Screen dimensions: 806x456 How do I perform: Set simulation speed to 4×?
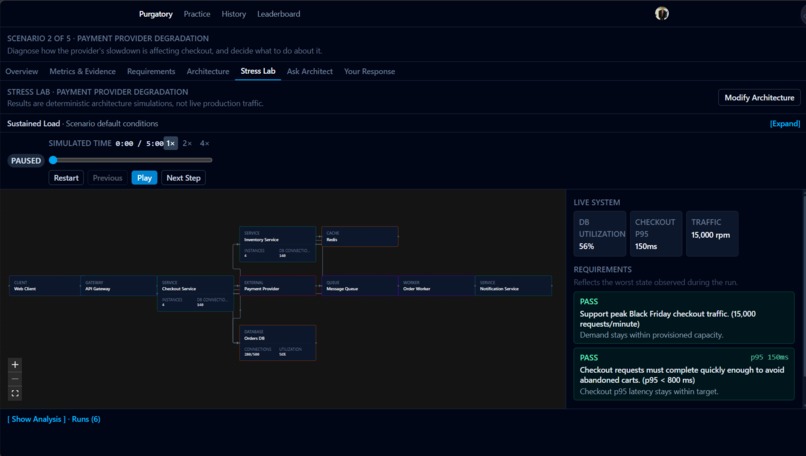point(205,143)
